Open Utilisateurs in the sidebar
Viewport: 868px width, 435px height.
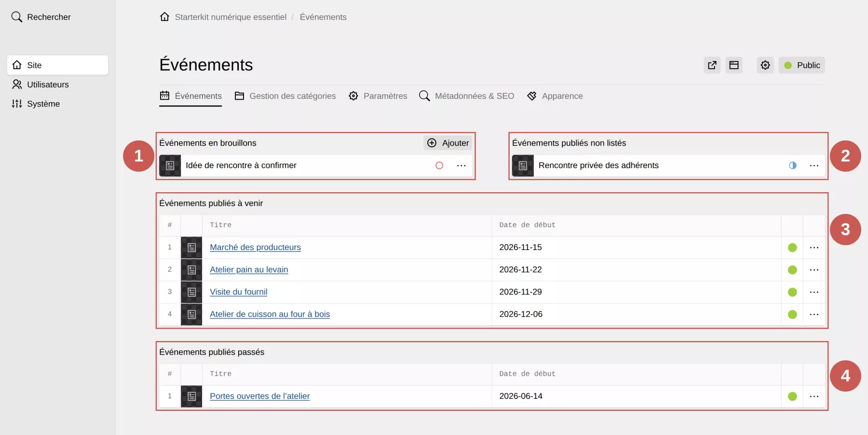(x=57, y=84)
